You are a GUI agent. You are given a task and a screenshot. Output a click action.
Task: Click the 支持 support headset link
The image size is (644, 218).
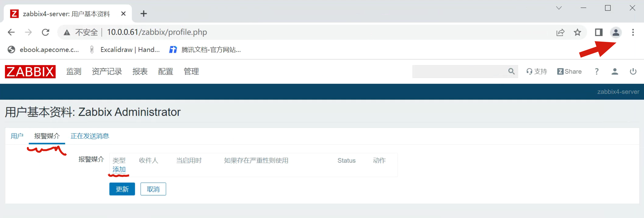tap(537, 72)
